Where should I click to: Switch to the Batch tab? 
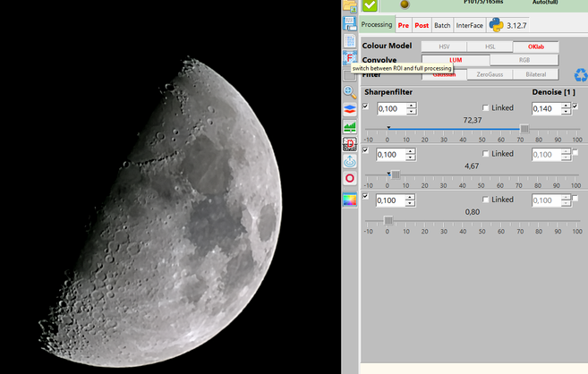442,25
